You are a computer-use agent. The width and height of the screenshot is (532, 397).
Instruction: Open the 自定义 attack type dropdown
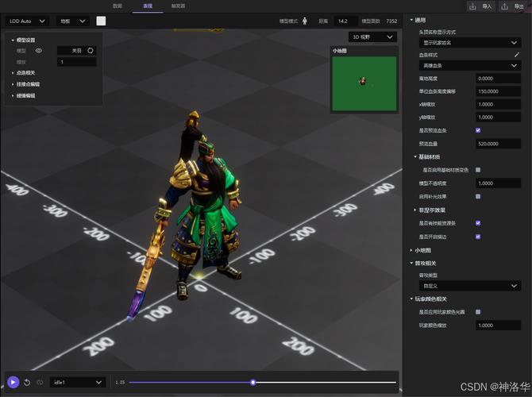tap(470, 286)
